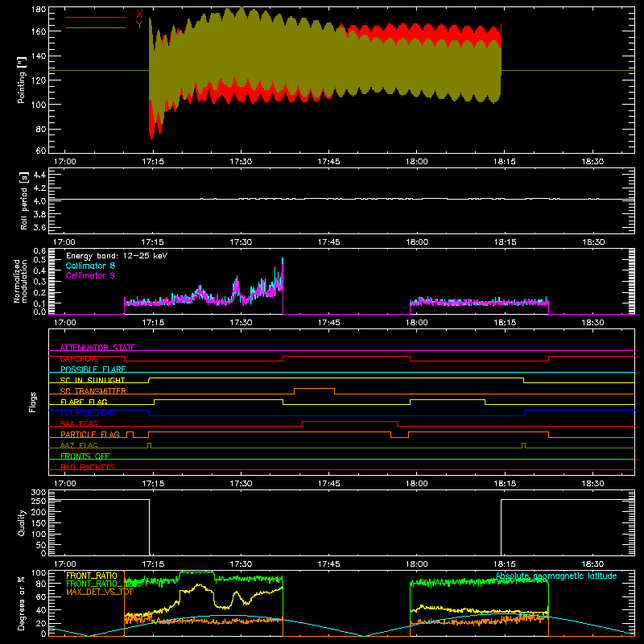Click the red X legend label

click(139, 14)
